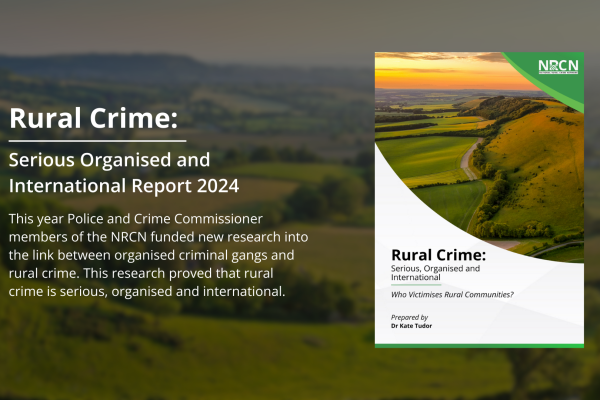Click the "Rural Crime:" banner heading

93,118
